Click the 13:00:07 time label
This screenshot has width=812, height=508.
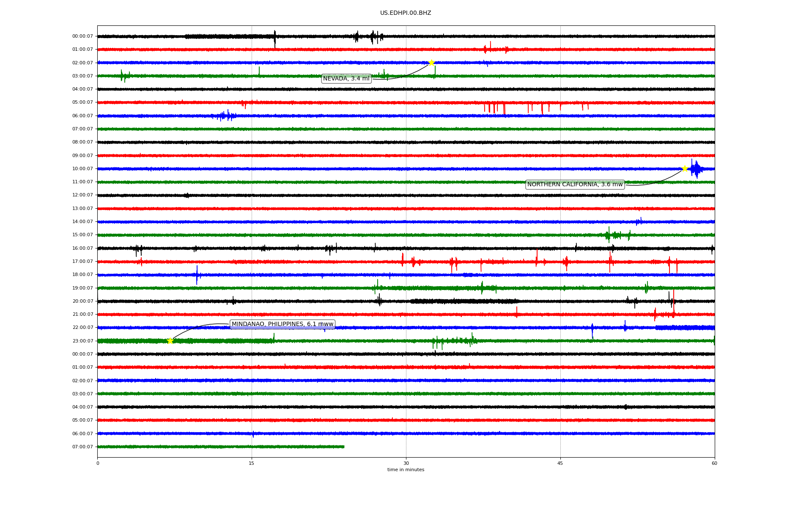(x=82, y=209)
